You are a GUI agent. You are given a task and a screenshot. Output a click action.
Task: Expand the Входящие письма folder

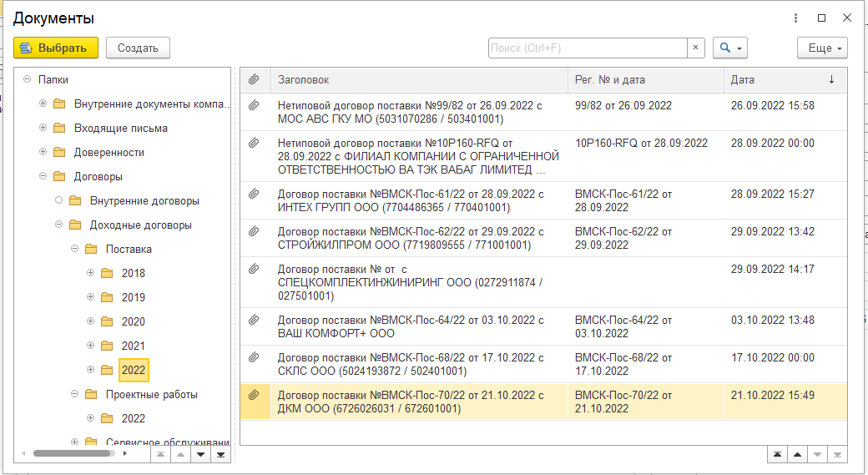pyautogui.click(x=43, y=128)
